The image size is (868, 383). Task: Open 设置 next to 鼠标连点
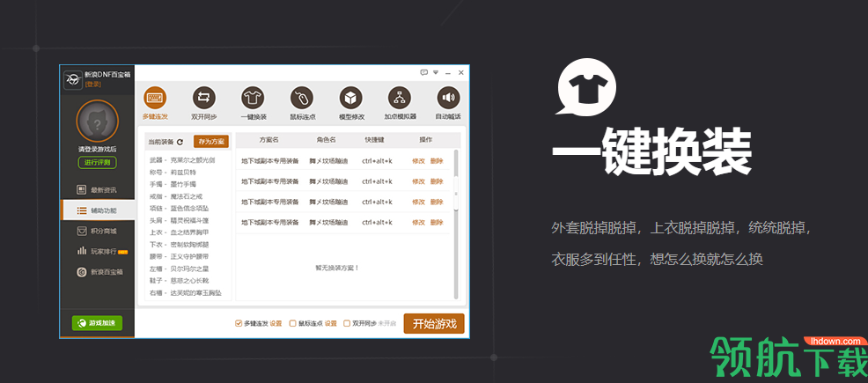coord(330,323)
